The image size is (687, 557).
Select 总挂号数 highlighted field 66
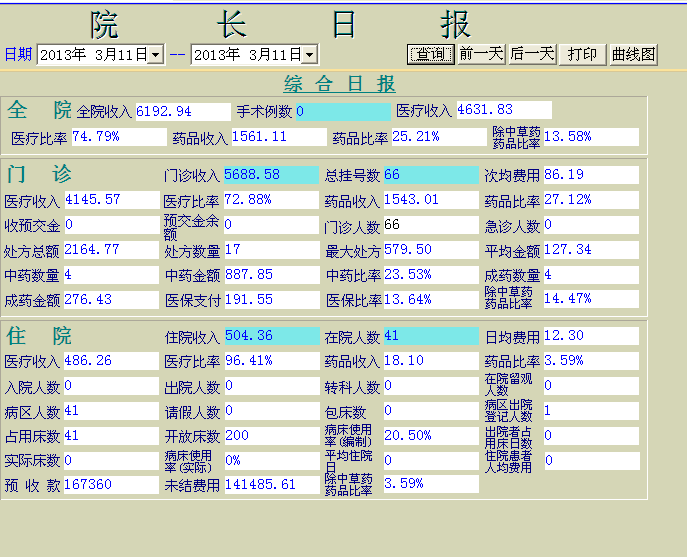pyautogui.click(x=431, y=175)
